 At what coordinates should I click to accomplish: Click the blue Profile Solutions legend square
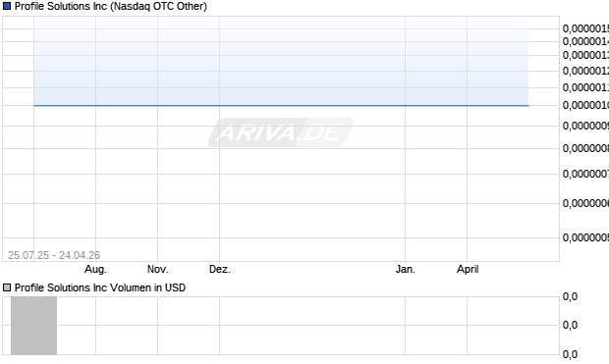[7, 6]
